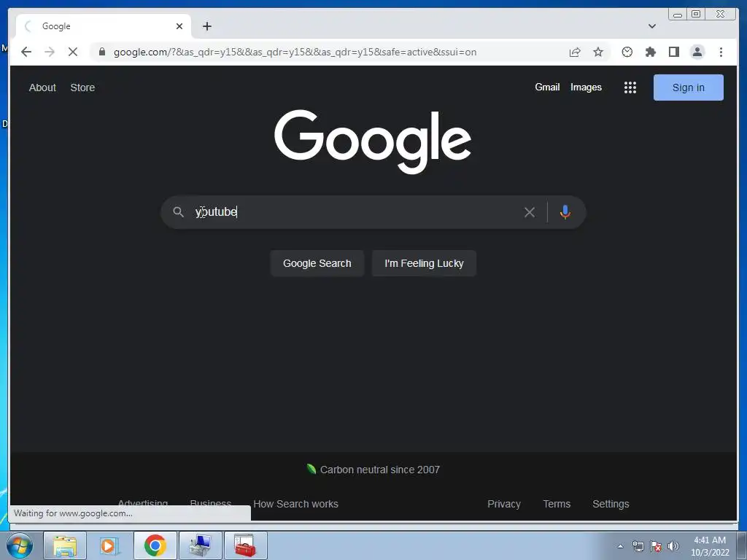747x560 pixels.
Task: Click the round extension icon beside the star
Action: coord(627,52)
